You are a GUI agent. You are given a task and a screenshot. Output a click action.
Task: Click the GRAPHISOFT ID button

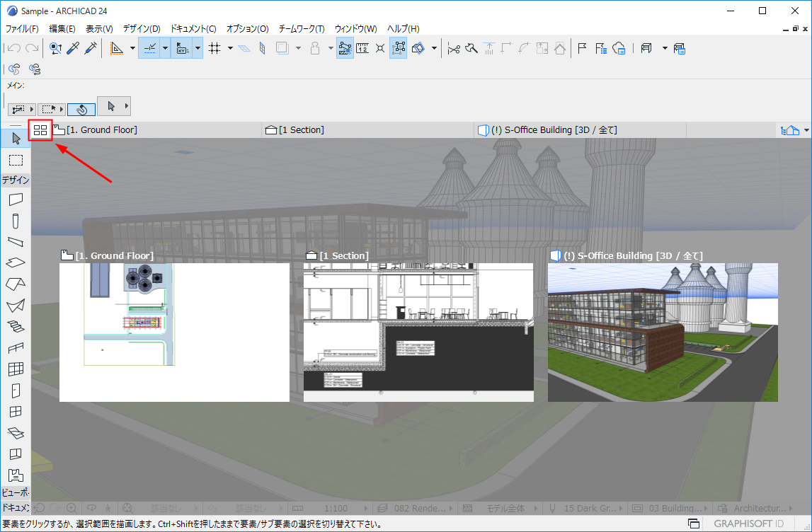(748, 524)
